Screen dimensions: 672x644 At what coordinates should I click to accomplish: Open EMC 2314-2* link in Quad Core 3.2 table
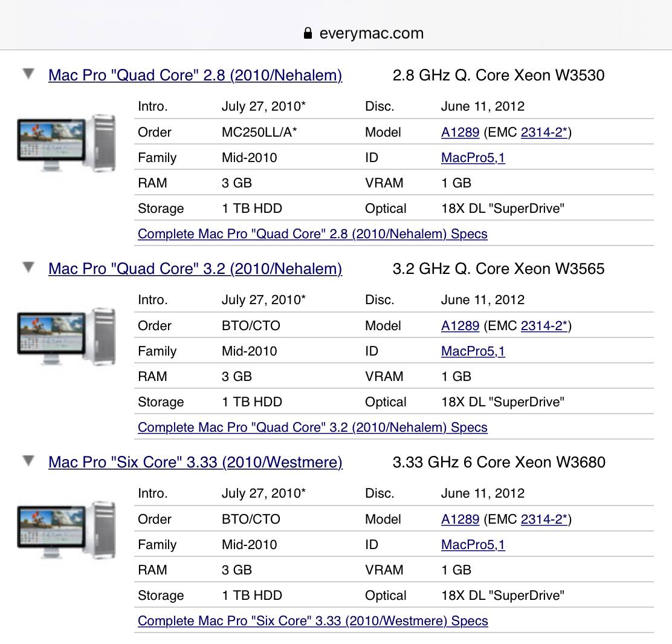pos(544,325)
